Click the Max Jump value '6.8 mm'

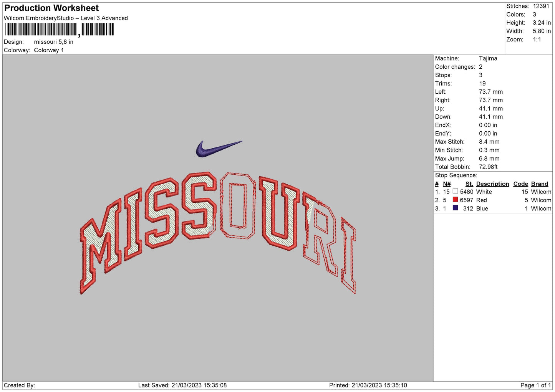tap(489, 159)
